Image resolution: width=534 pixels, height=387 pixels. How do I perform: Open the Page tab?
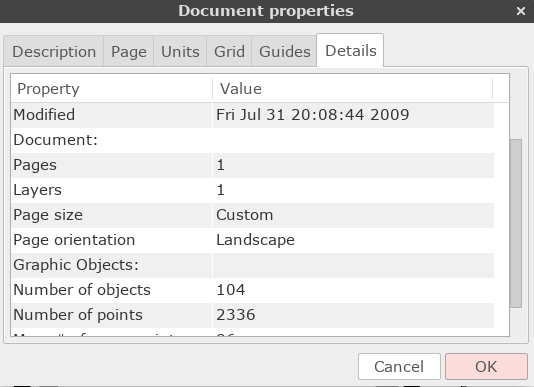(129, 52)
